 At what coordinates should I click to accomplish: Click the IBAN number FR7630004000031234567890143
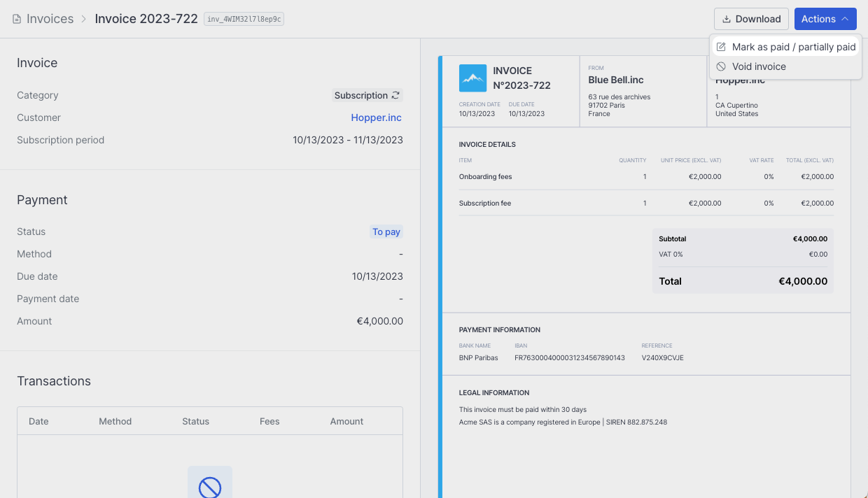pos(570,358)
